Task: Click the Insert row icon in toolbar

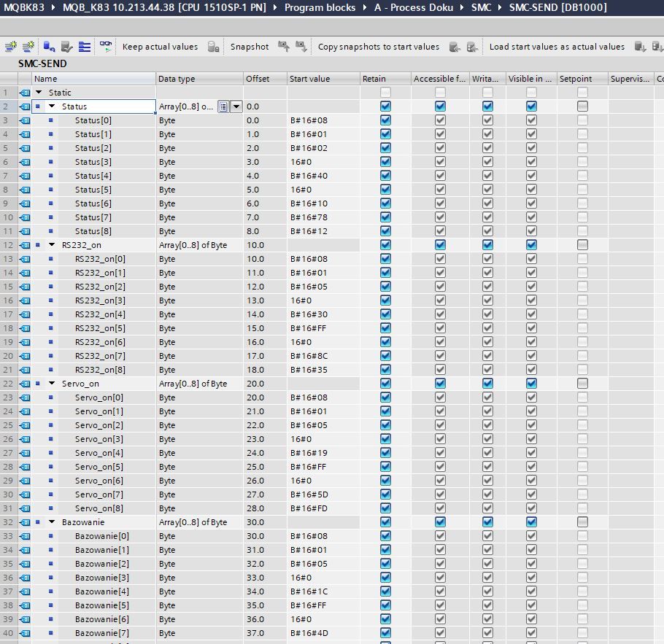Action: pos(11,47)
